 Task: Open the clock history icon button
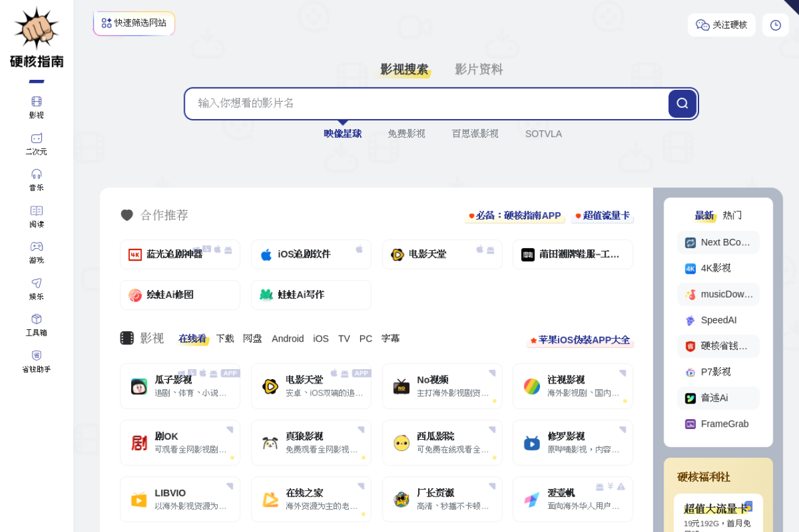tap(775, 25)
